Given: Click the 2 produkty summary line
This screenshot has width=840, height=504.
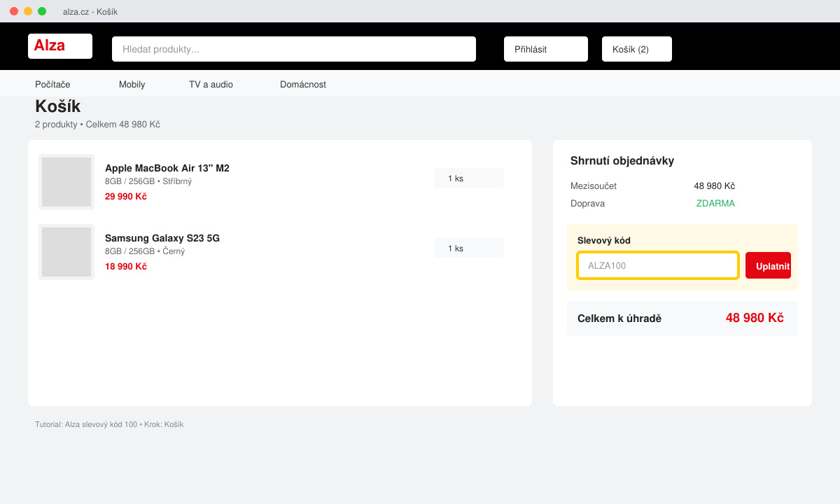Looking at the screenshot, I should pyautogui.click(x=97, y=125).
